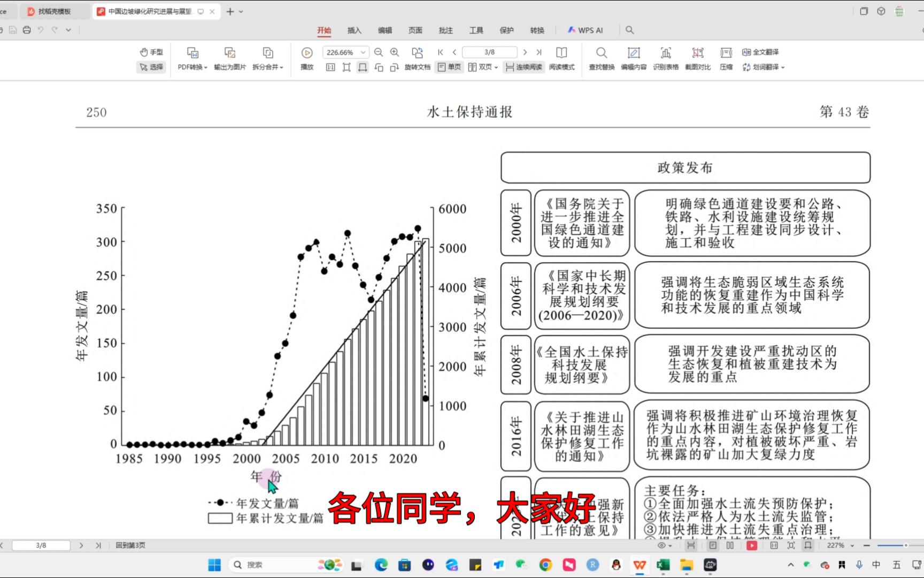Enter 阅读模式 reading mode
The height and width of the screenshot is (578, 924).
[561, 59]
